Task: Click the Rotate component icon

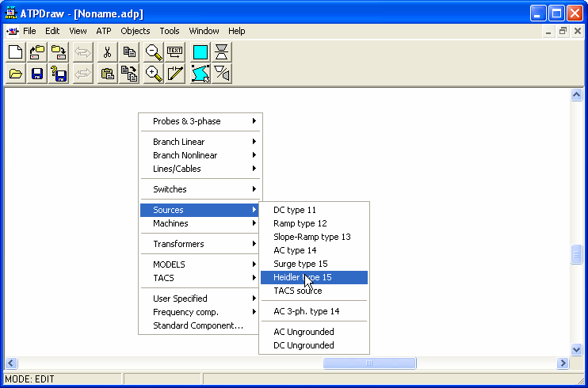Action: click(222, 74)
